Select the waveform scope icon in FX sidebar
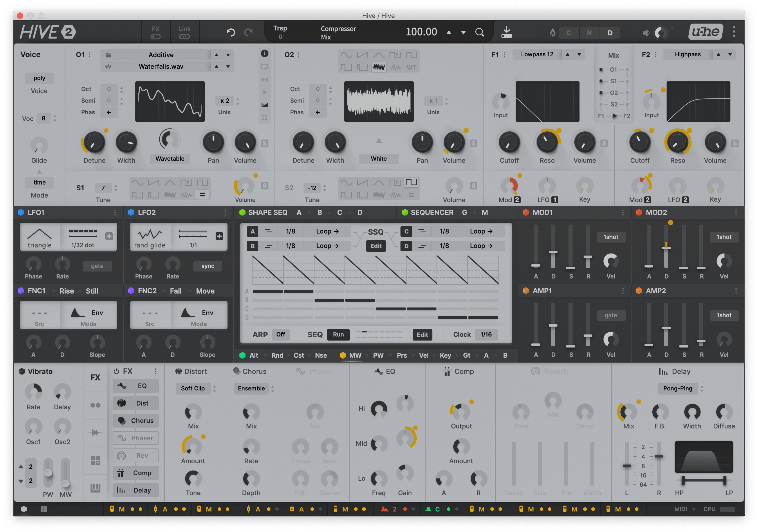Image resolution: width=758 pixels, height=532 pixels. pyautogui.click(x=95, y=432)
